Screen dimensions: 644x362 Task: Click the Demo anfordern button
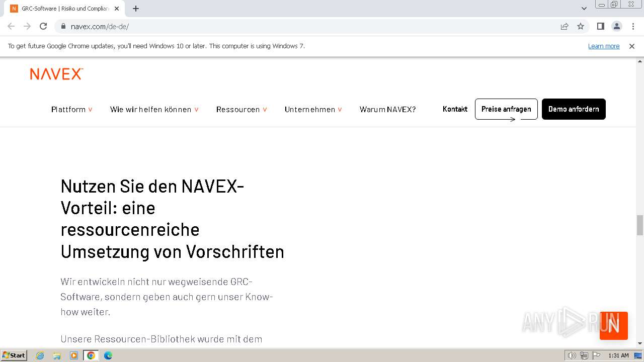tap(574, 109)
